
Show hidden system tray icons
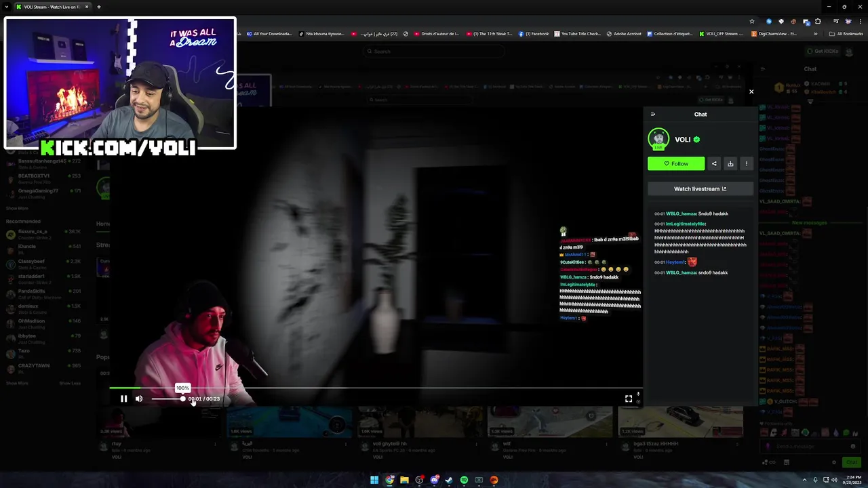[804, 480]
